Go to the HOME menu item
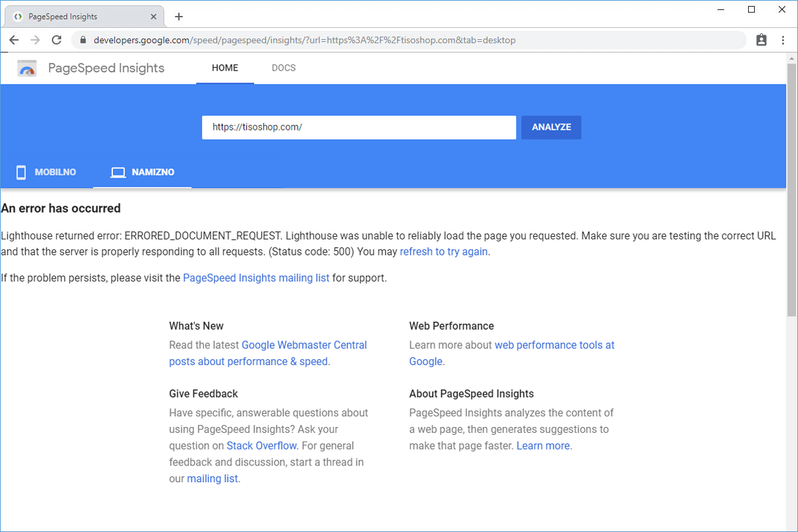 click(225, 68)
